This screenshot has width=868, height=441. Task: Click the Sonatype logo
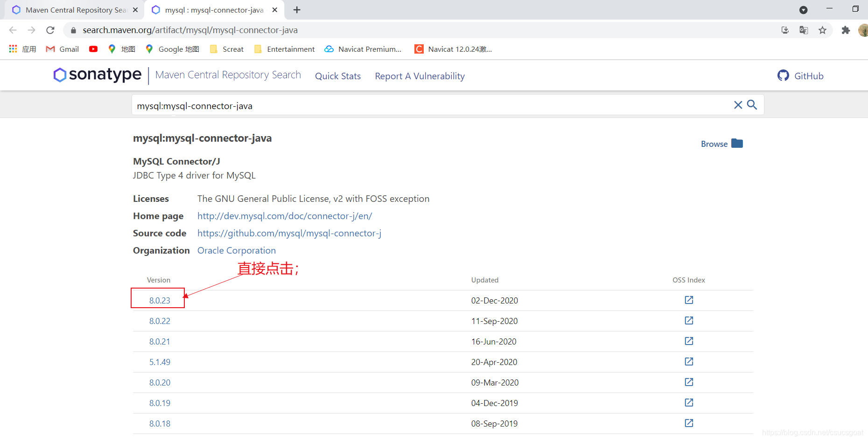(97, 75)
